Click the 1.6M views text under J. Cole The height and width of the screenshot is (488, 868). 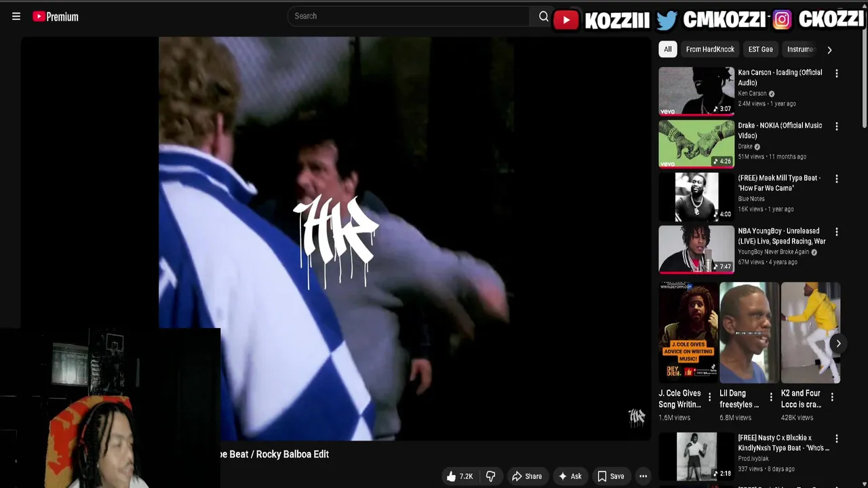coord(674,418)
